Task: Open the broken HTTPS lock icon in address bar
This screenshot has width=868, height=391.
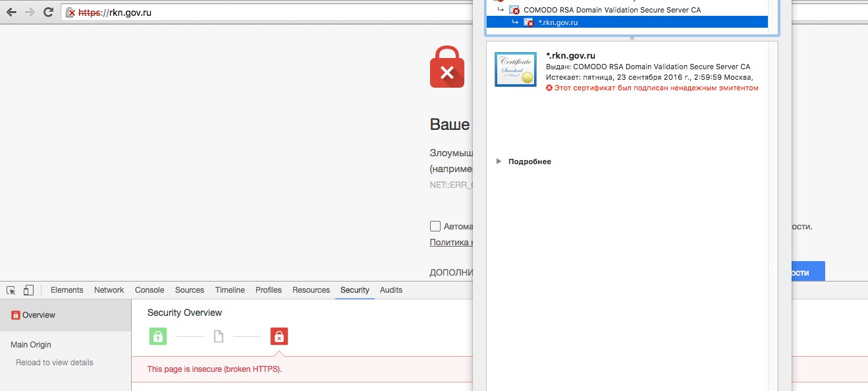Action: pyautogui.click(x=71, y=13)
